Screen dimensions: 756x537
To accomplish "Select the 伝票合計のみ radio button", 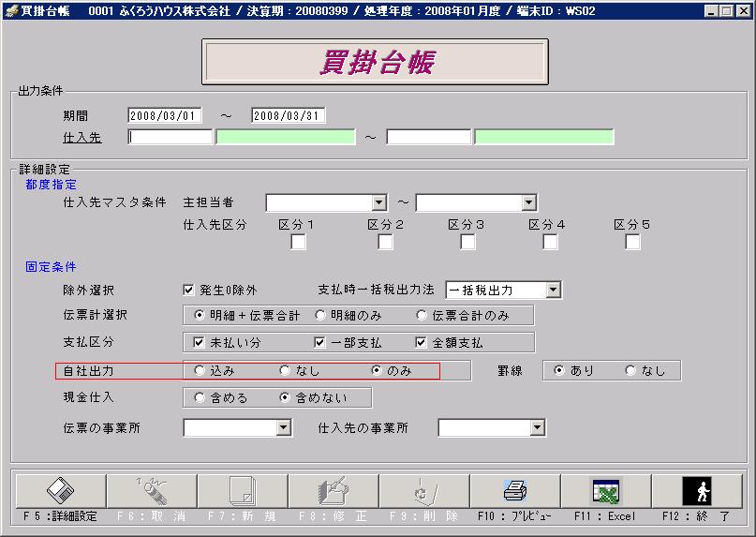I will click(x=421, y=315).
